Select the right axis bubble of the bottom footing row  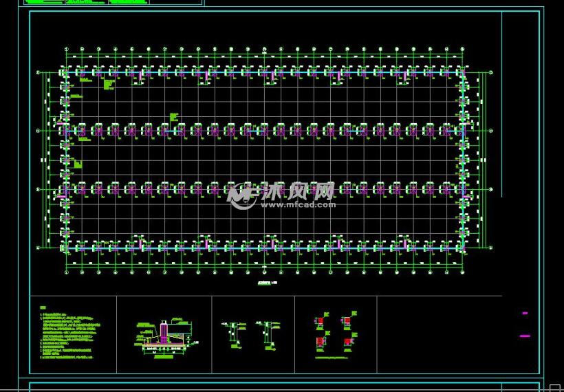pos(490,247)
